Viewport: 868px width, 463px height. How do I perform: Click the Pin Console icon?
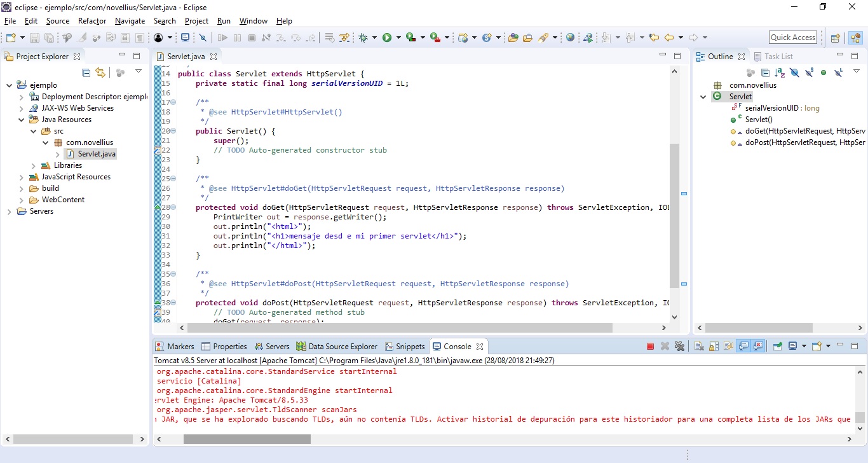coord(776,347)
